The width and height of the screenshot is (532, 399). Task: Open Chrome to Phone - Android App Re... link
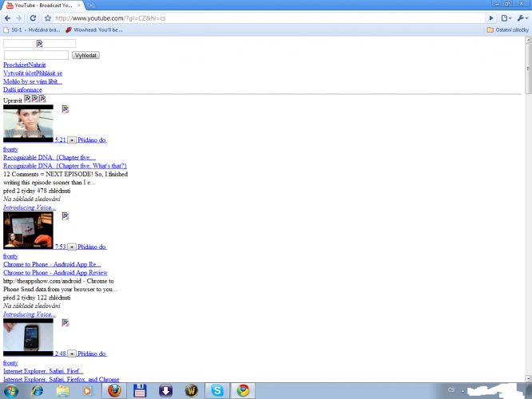[52, 264]
